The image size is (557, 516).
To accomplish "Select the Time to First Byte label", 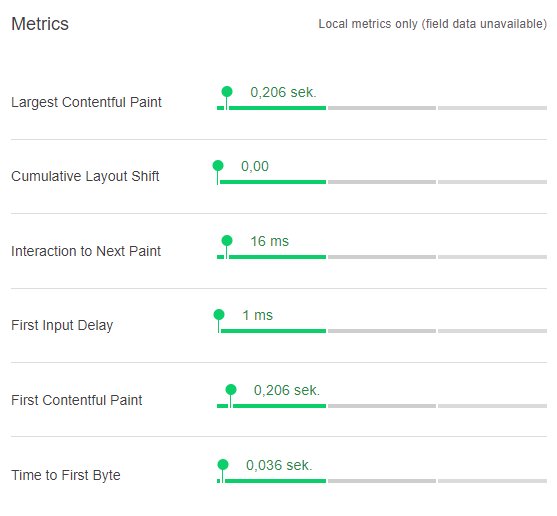I will (66, 475).
